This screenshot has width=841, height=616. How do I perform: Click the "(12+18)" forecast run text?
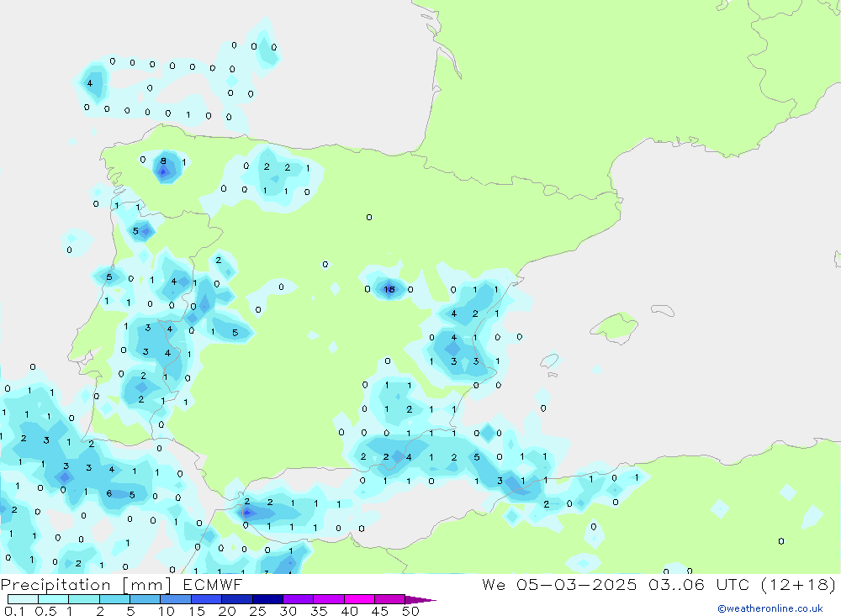(x=799, y=584)
